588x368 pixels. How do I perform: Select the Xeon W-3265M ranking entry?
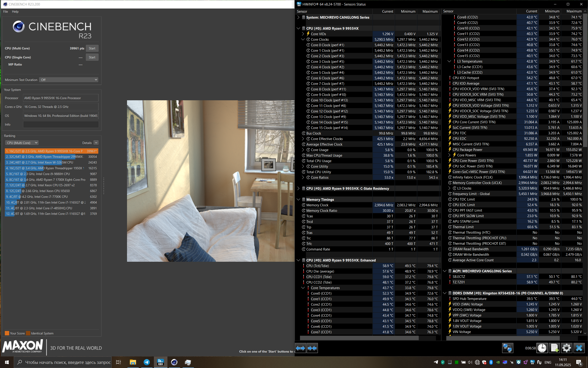pos(51,162)
